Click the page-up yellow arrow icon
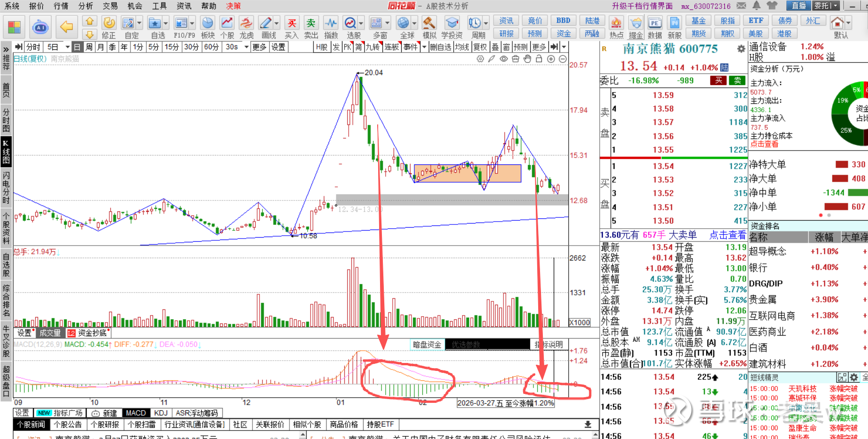This screenshot has height=439, width=868. pyautogui.click(x=90, y=22)
